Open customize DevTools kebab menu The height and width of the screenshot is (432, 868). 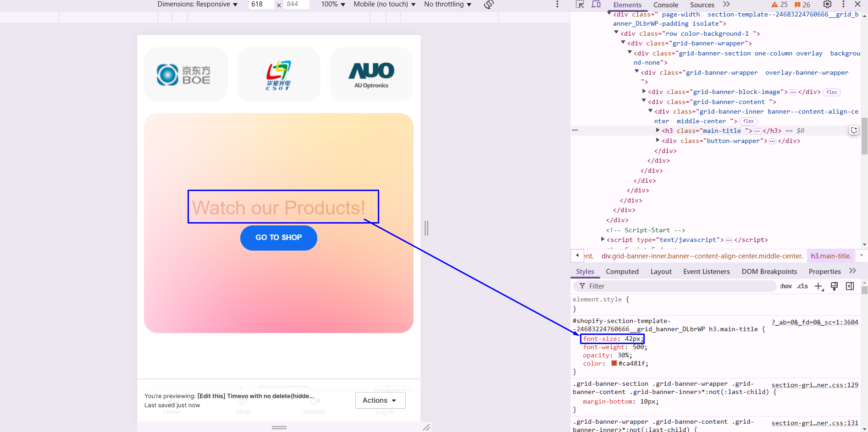pyautogui.click(x=843, y=5)
